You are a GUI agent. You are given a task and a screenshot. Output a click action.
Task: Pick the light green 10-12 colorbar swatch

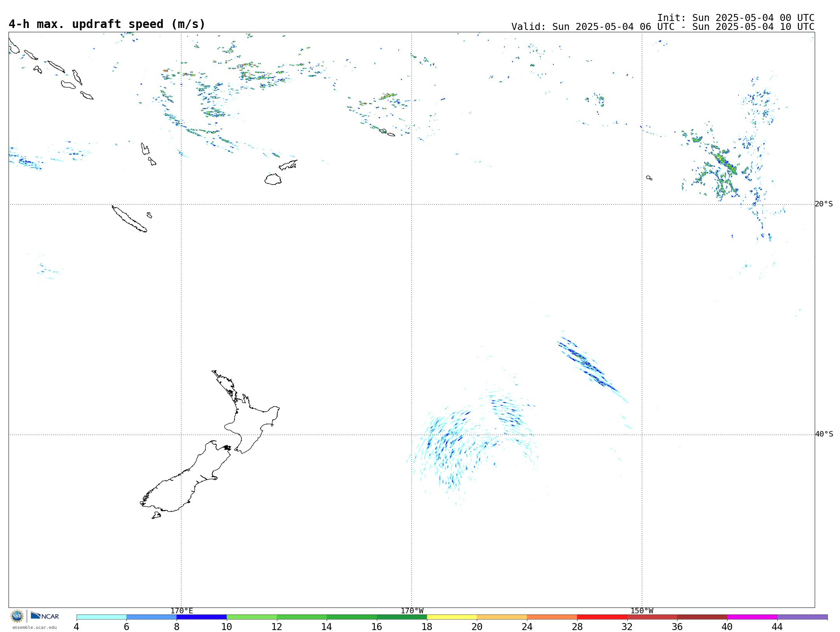pyautogui.click(x=252, y=617)
